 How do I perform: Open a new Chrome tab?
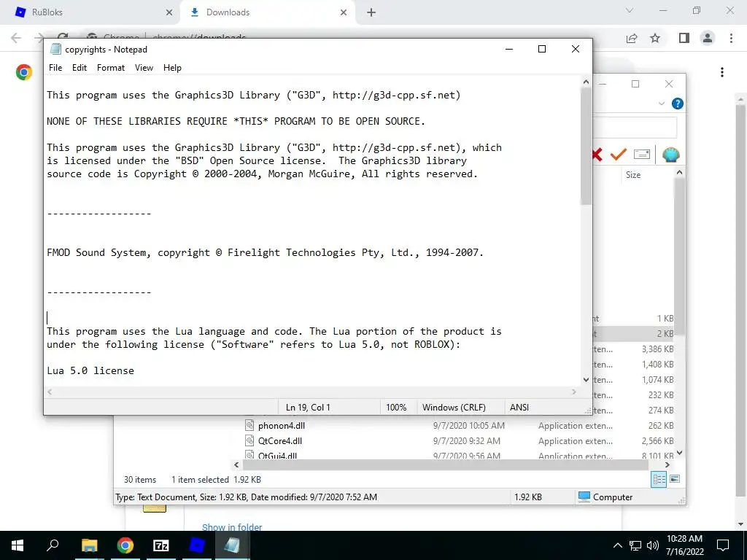(x=371, y=12)
